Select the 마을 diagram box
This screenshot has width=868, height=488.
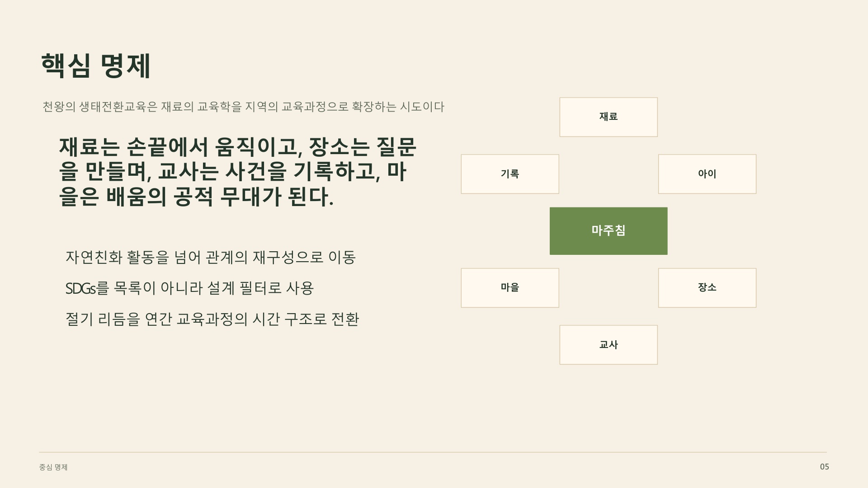point(510,288)
